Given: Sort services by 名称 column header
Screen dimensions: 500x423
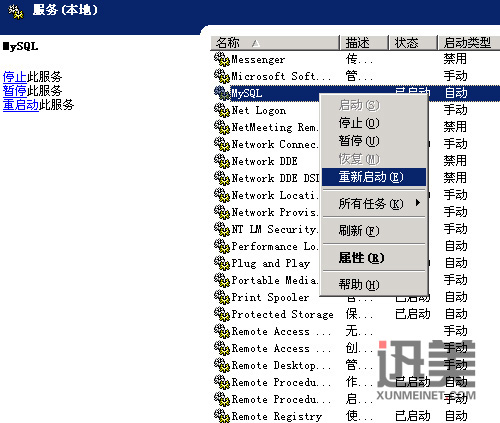Looking at the screenshot, I should [x=275, y=43].
